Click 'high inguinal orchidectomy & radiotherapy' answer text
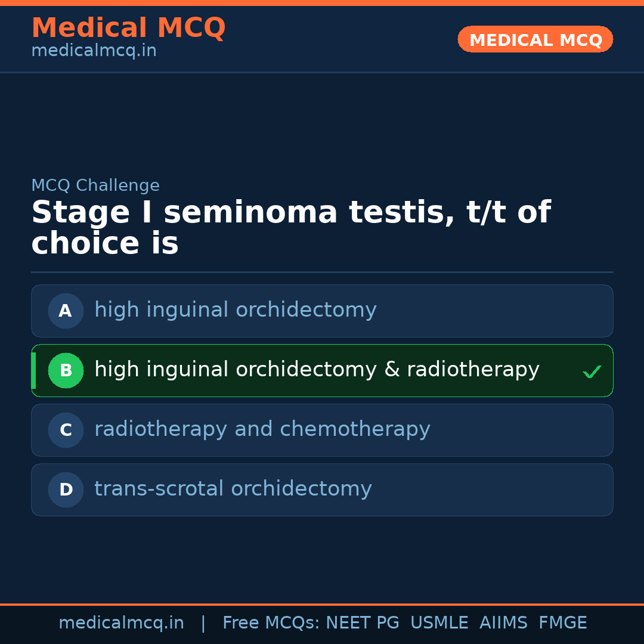Viewport: 644px width, 644px height. (317, 370)
